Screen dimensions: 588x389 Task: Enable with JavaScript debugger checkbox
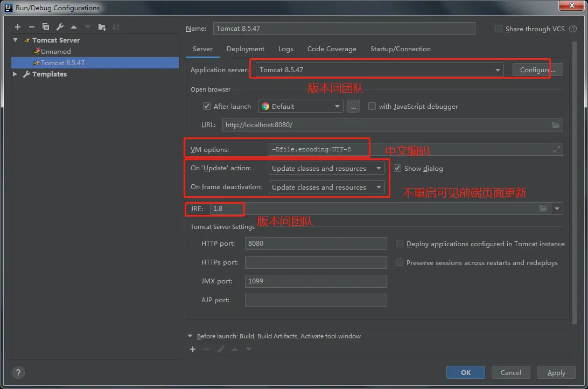pos(372,106)
